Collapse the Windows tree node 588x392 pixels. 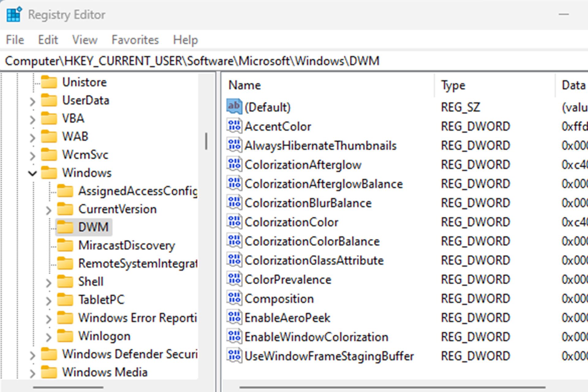[32, 173]
